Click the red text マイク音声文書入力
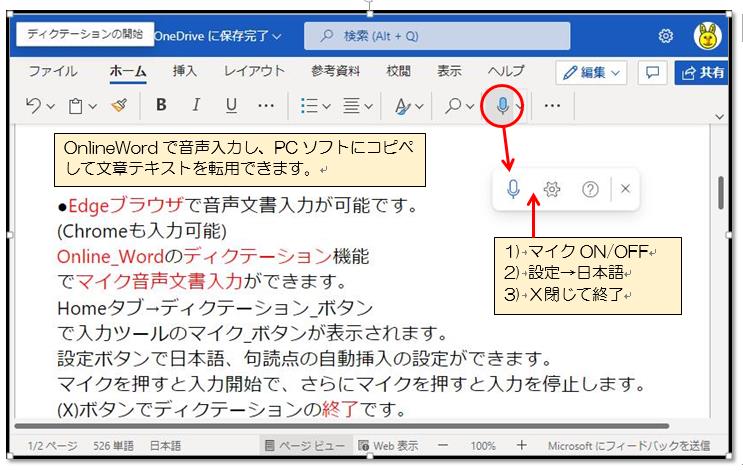 [x=159, y=281]
